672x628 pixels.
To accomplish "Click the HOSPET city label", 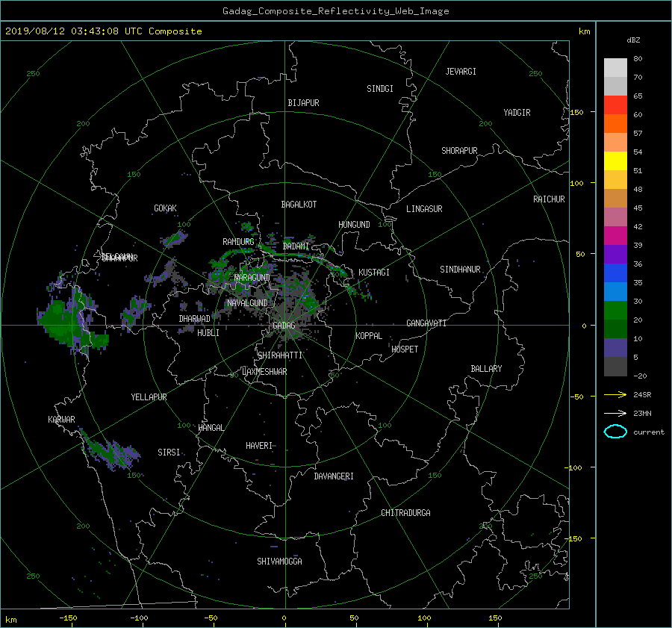I will click(x=405, y=349).
